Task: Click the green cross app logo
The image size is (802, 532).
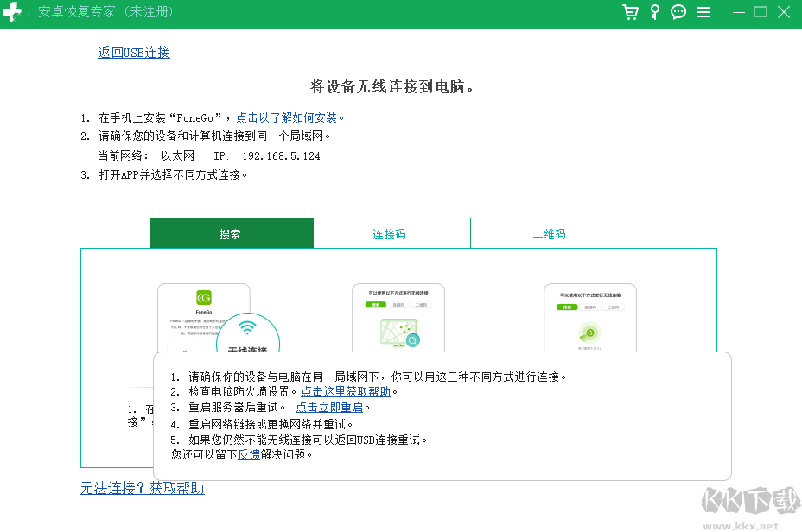Action: pos(14,12)
